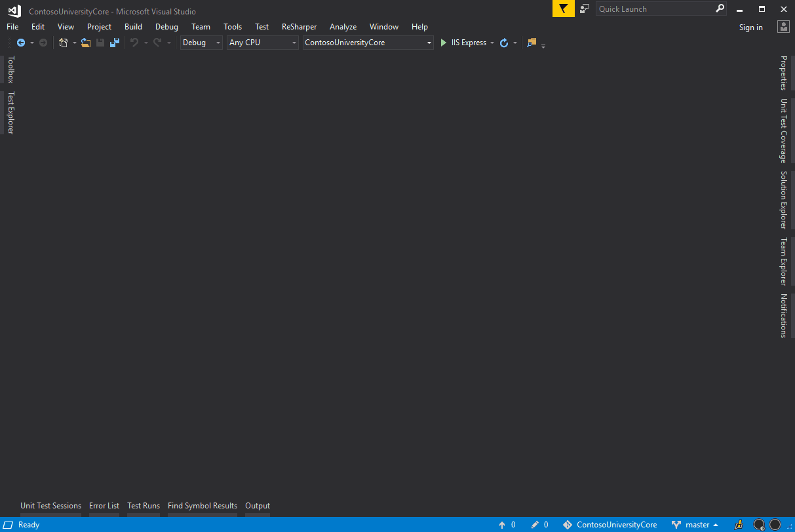Click the Open File folder icon
795x532 pixels.
tap(86, 43)
